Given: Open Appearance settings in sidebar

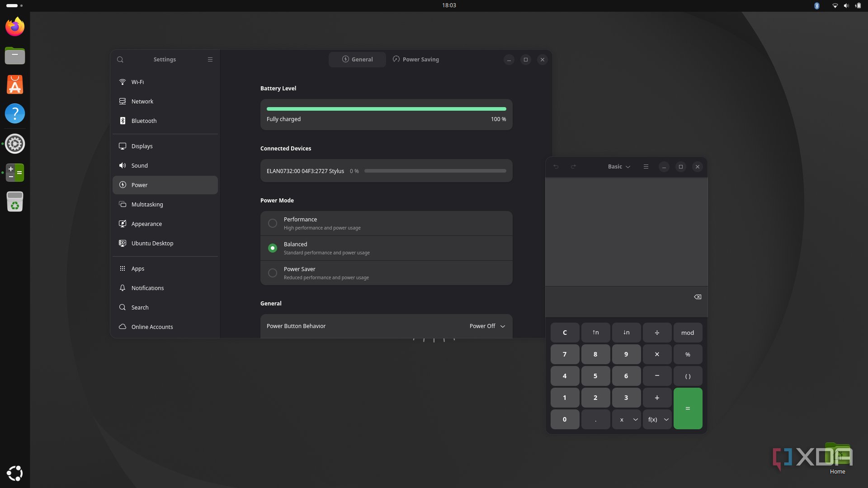Looking at the screenshot, I should click(x=165, y=224).
